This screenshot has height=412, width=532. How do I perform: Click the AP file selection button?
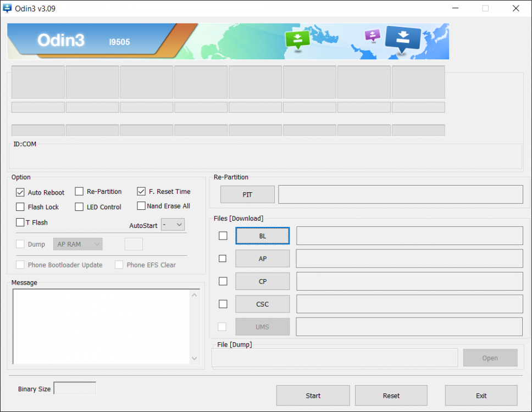click(x=262, y=259)
